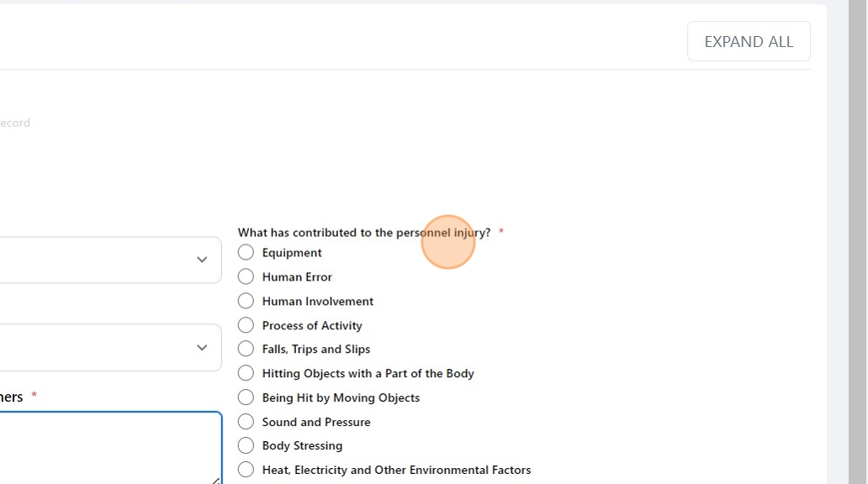Click the required field label above text area
Viewport: 868px width, 484px height.
pos(12,397)
